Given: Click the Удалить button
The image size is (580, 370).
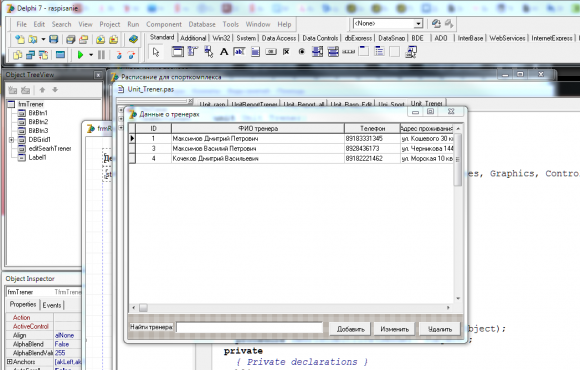Looking at the screenshot, I should click(440, 329).
